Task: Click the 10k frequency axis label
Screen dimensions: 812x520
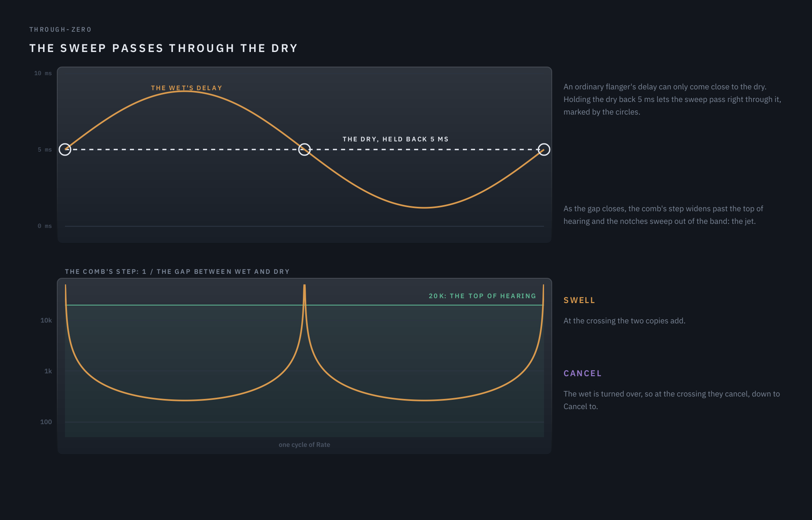Action: pyautogui.click(x=46, y=320)
